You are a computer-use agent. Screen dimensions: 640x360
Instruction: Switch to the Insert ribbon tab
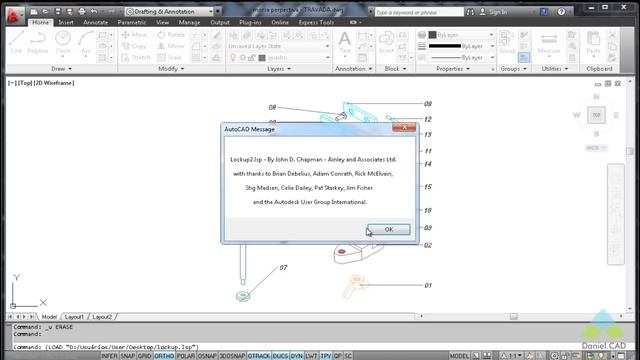tap(66, 22)
